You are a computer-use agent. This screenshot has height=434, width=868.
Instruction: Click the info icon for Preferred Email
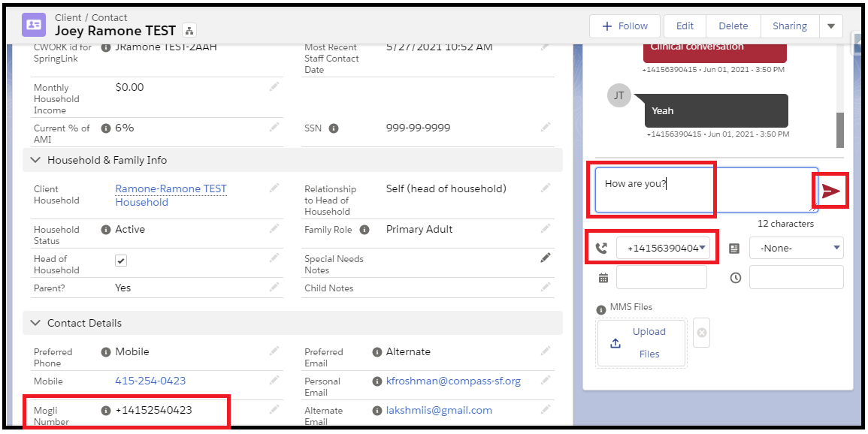coord(377,351)
